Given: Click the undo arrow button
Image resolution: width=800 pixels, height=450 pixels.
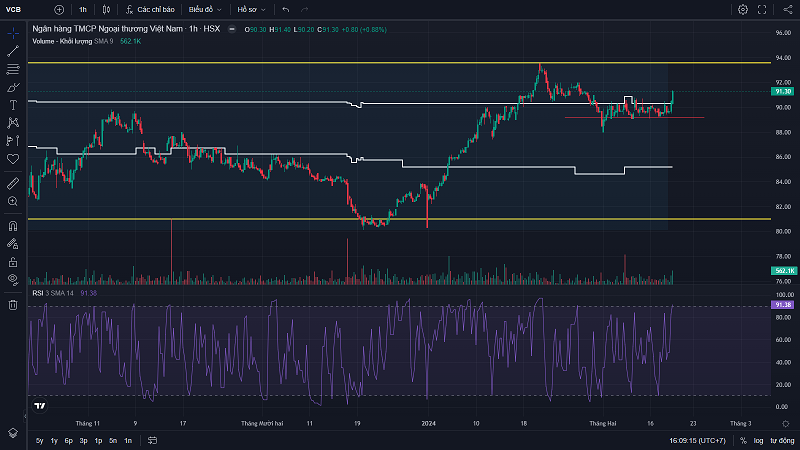Looking at the screenshot, I should click(x=287, y=9).
